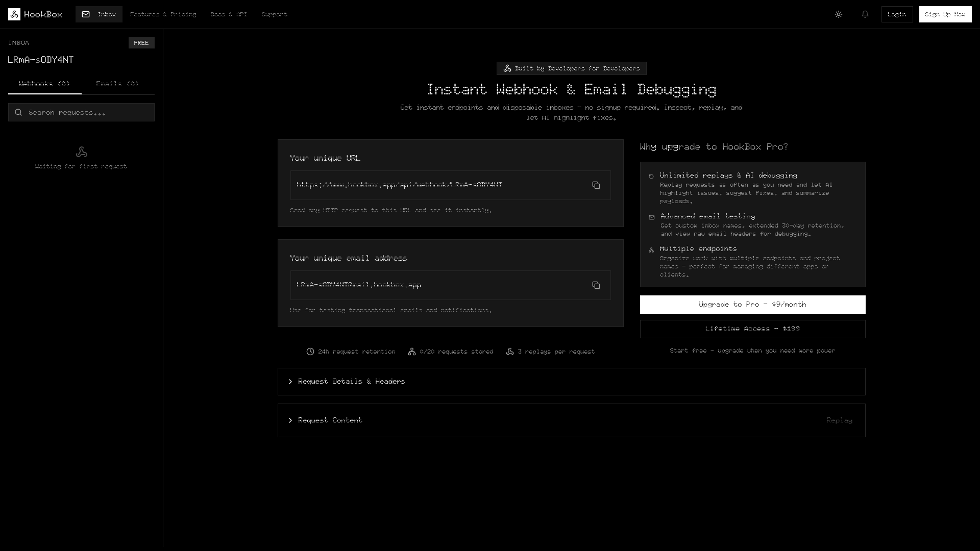Click the HookBox logo icon
Image resolution: width=980 pixels, height=551 pixels.
tap(14, 14)
